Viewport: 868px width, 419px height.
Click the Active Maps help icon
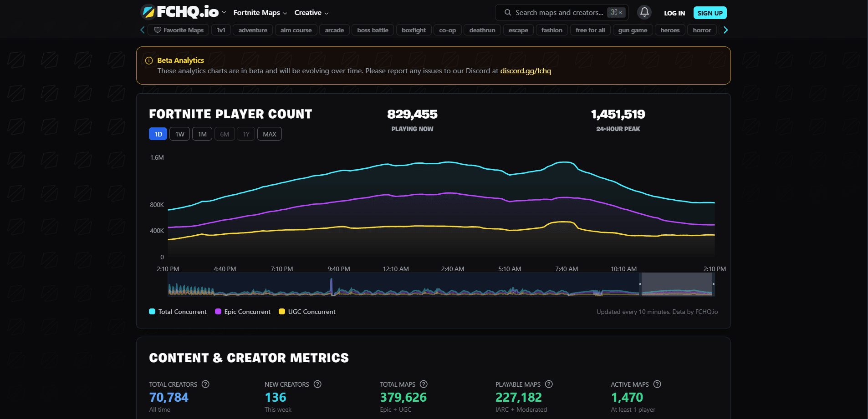657,384
